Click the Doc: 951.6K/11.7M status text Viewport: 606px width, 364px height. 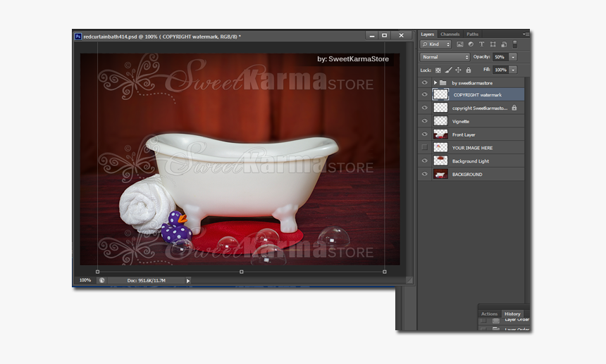(146, 281)
